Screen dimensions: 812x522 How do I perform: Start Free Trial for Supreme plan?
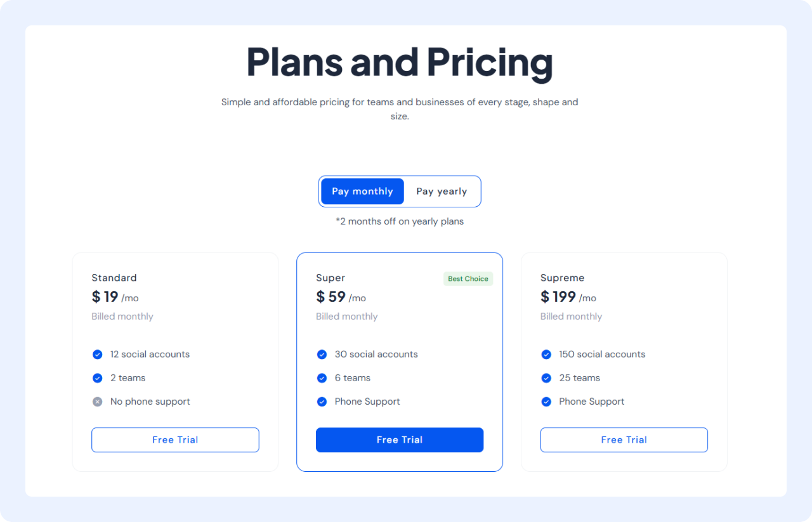624,440
